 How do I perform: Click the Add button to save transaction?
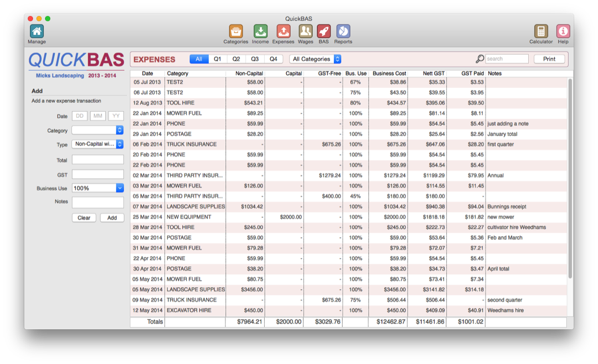[x=112, y=217]
